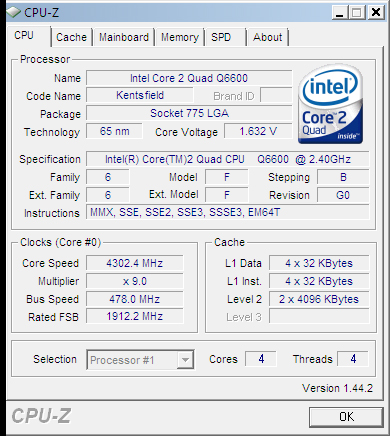The width and height of the screenshot is (390, 436).
Task: Switch to the Memory tab
Action: pyautogui.click(x=180, y=37)
